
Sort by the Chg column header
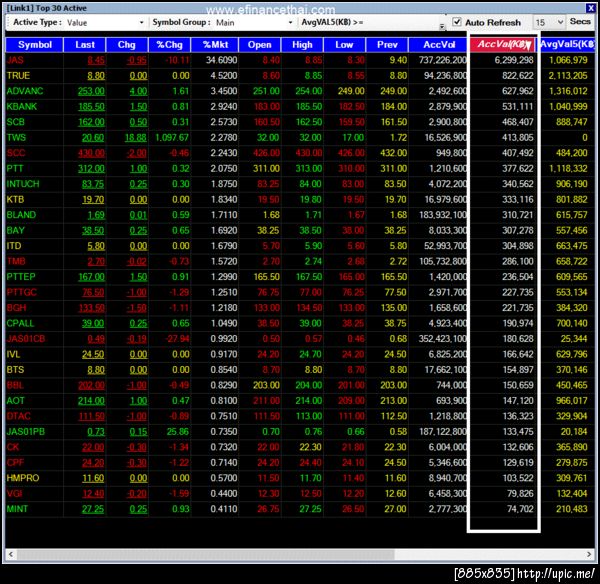[x=127, y=45]
